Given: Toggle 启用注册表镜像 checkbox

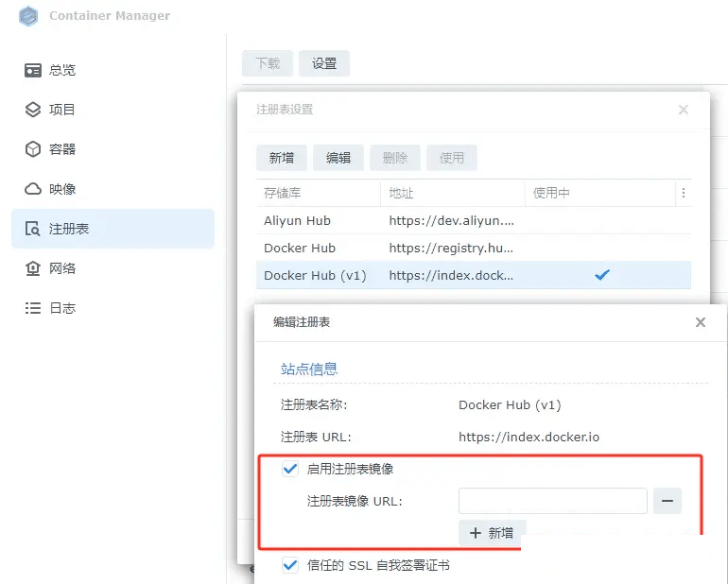Looking at the screenshot, I should tap(290, 469).
